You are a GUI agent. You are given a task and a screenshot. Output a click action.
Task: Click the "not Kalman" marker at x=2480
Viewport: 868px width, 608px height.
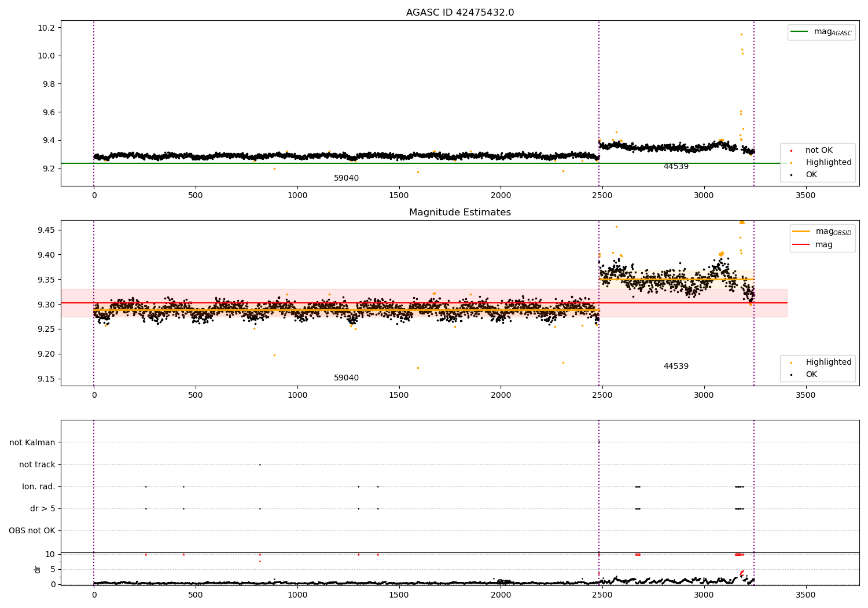coord(599,442)
